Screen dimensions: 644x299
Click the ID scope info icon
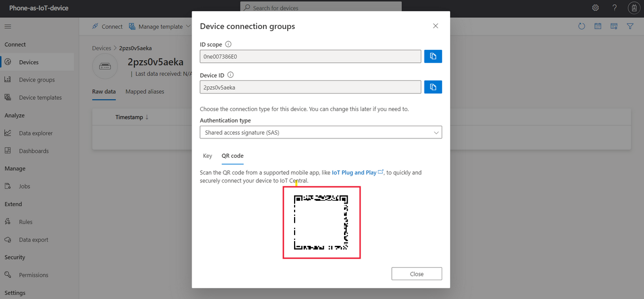pos(228,44)
